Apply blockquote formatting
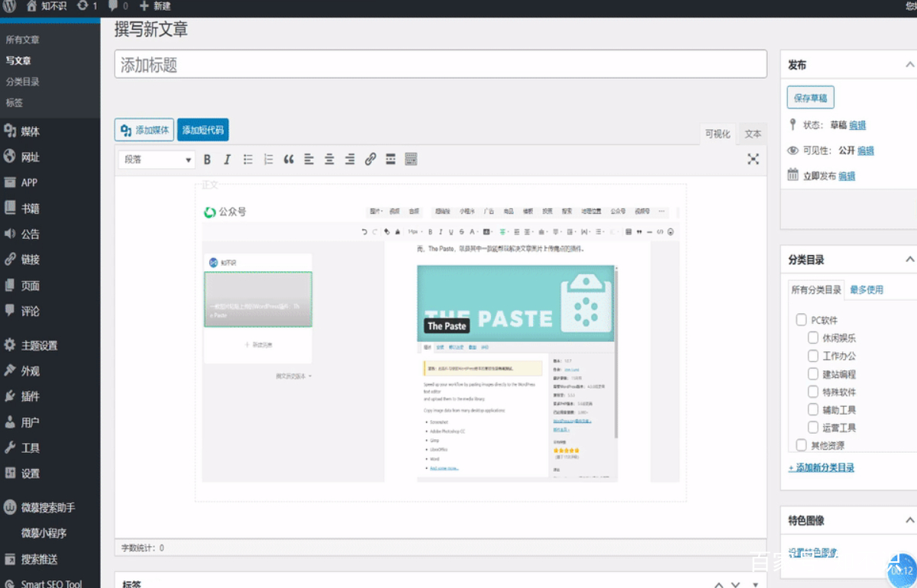 click(x=289, y=159)
